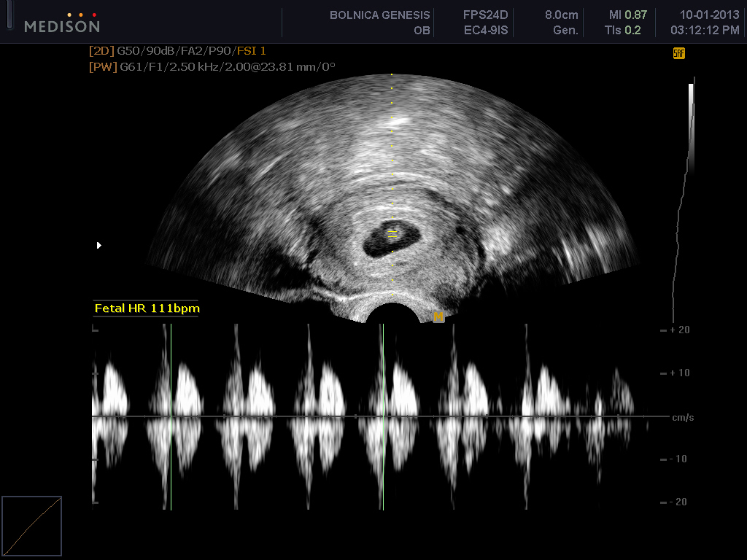Click the 8.0cm depth readout

[x=561, y=15]
